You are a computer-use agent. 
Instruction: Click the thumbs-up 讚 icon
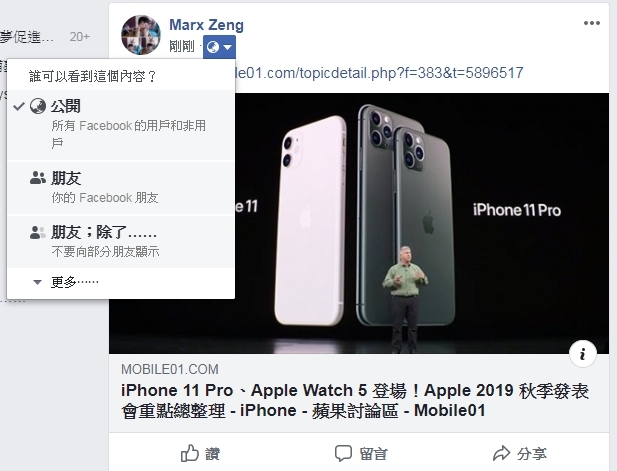pyautogui.click(x=190, y=453)
